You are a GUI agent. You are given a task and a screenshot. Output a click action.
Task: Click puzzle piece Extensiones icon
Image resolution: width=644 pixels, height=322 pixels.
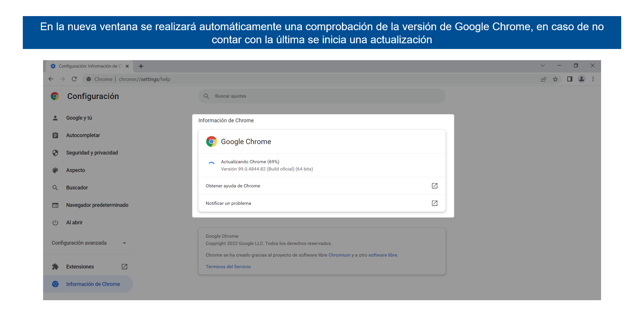pyautogui.click(x=55, y=267)
